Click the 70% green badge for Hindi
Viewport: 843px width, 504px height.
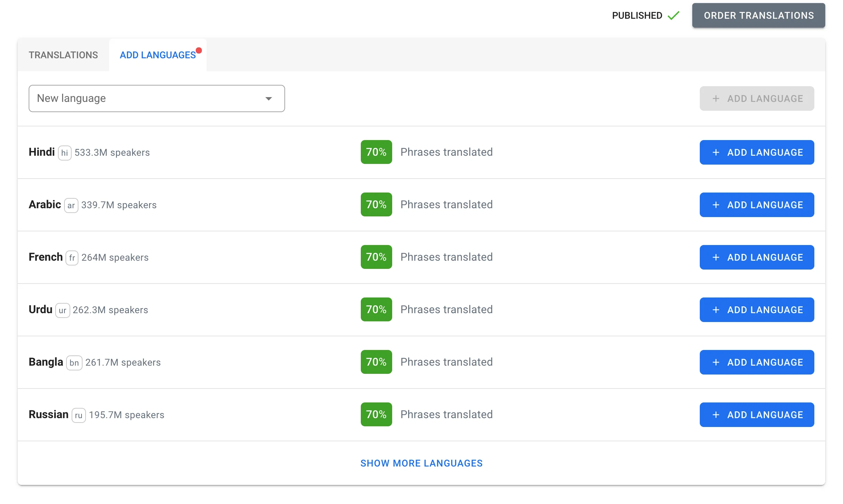(376, 152)
